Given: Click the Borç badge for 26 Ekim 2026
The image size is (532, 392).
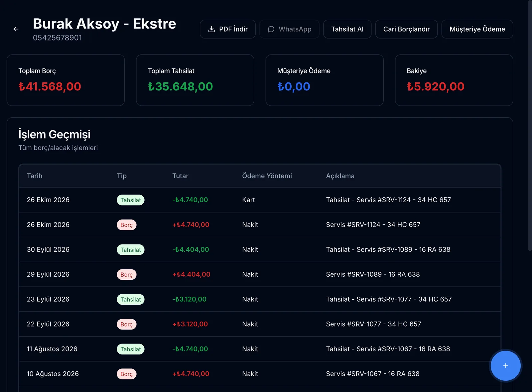Looking at the screenshot, I should click(x=127, y=225).
